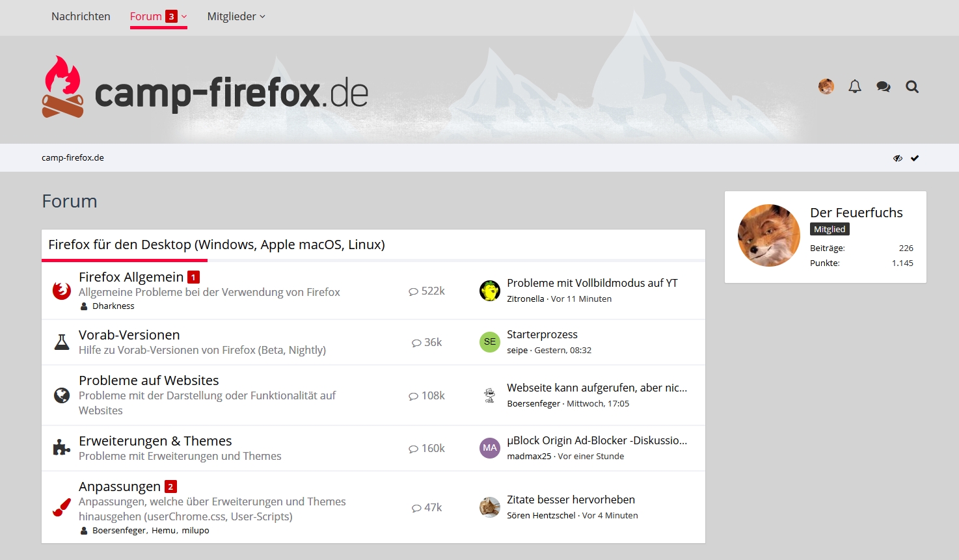This screenshot has height=560, width=959.
Task: Click the Punkte value 1.145
Action: click(902, 263)
